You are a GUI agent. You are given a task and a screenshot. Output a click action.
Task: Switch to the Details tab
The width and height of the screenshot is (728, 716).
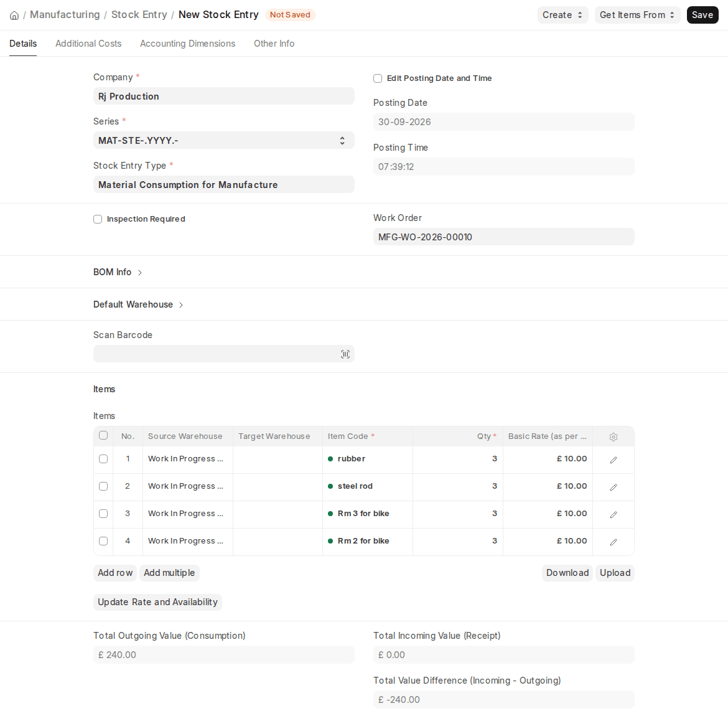[23, 44]
